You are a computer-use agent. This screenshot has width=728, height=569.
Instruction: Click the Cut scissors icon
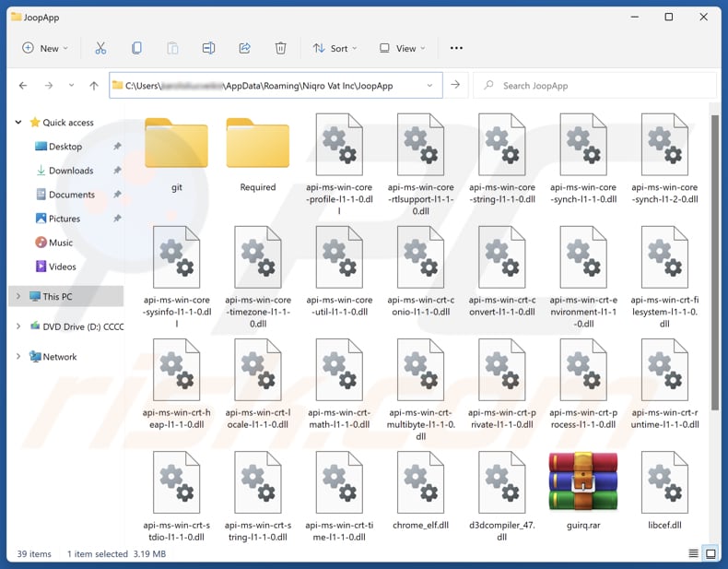tap(100, 48)
